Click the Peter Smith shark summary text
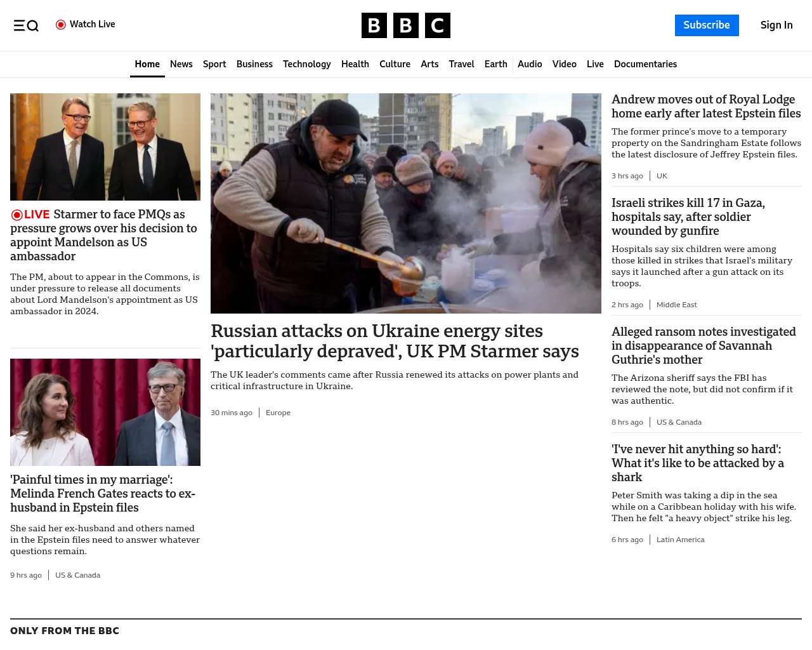 click(x=704, y=507)
